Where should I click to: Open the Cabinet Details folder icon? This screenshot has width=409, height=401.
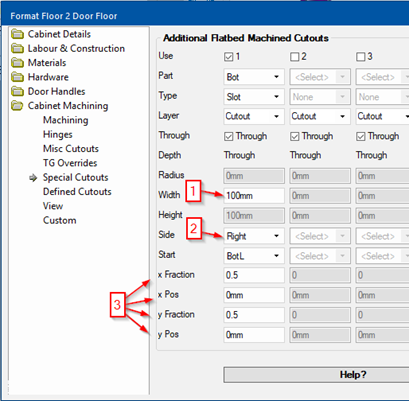coord(17,34)
